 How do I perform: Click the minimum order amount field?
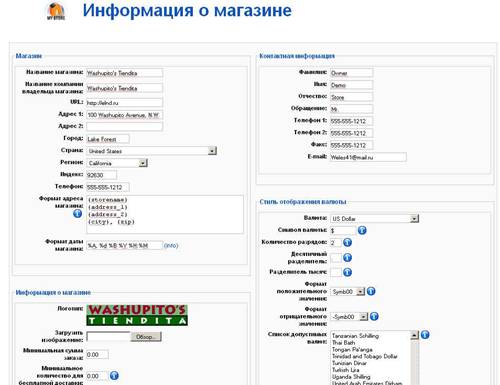click(97, 354)
